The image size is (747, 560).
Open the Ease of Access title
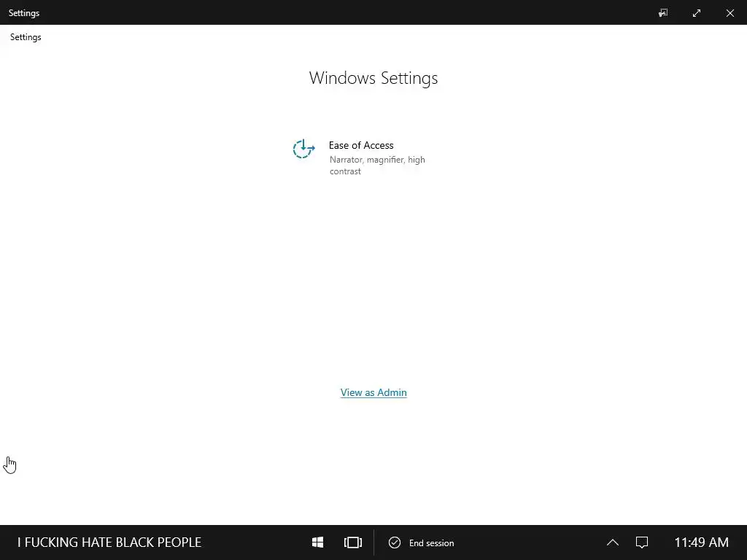pos(361,145)
